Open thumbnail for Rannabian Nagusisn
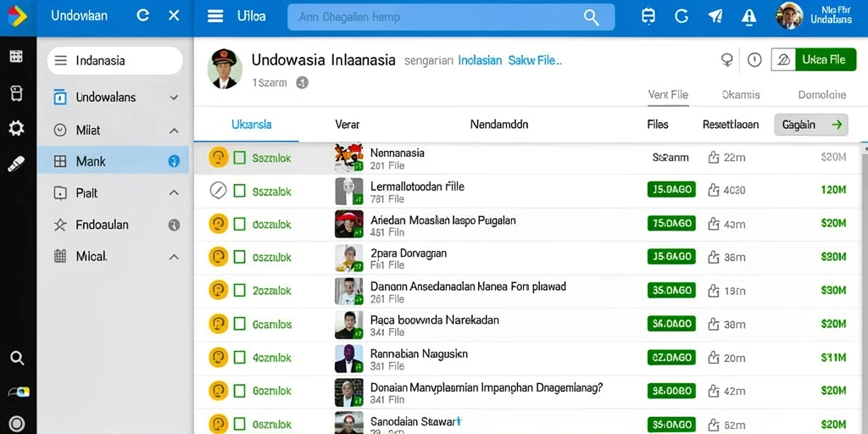 pyautogui.click(x=348, y=359)
